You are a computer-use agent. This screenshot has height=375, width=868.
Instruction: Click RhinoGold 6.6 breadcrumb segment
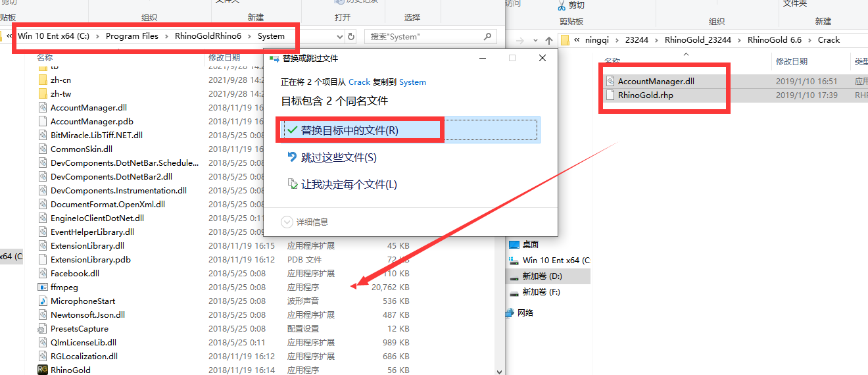[775, 40]
